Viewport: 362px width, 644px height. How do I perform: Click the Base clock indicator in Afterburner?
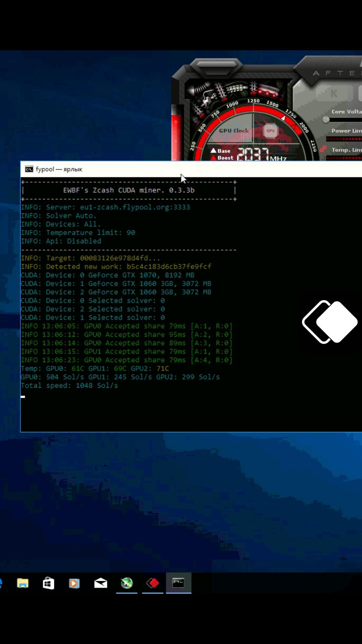[x=220, y=151]
